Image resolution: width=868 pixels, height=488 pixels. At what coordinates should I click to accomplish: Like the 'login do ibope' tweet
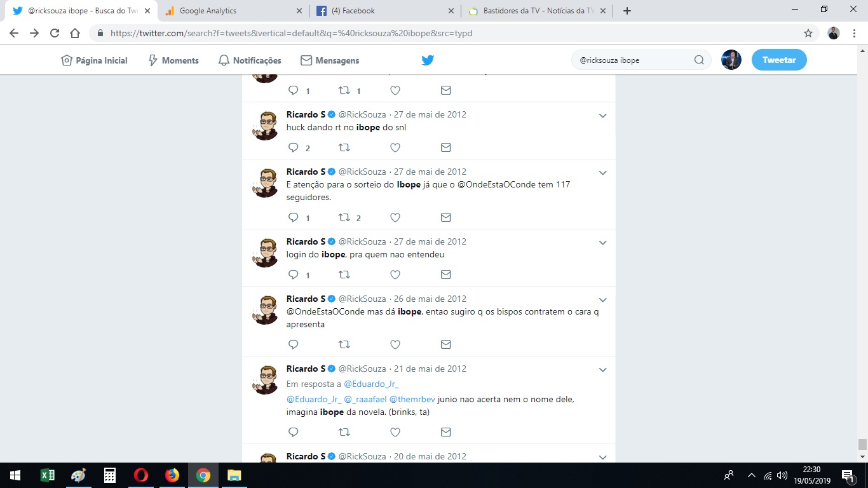pos(395,274)
